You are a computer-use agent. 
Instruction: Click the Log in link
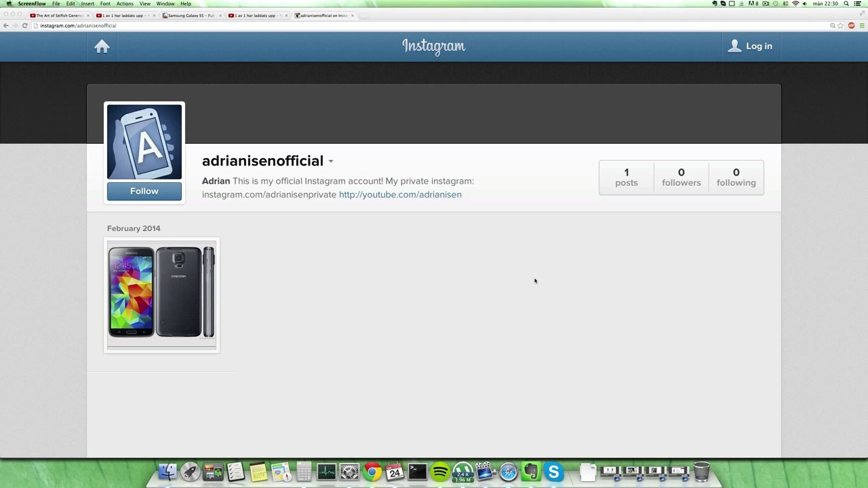tap(759, 46)
